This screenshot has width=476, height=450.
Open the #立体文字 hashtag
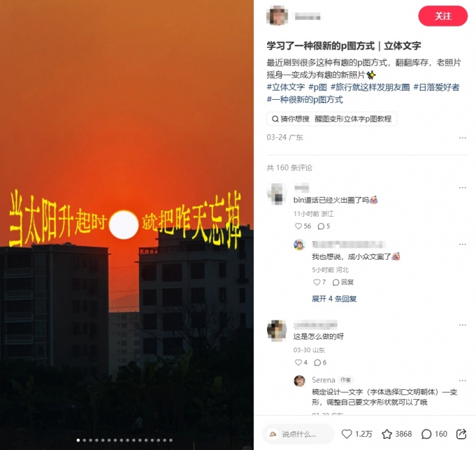286,87
